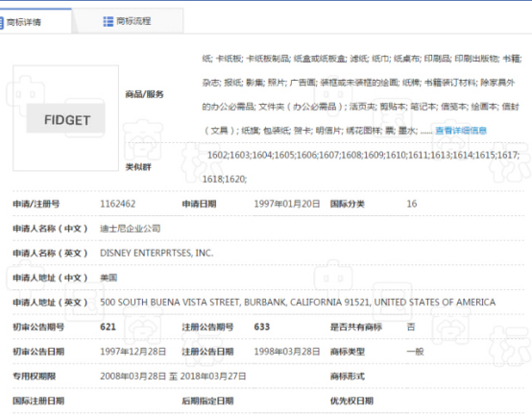Select exclusive period 2008年03月28日 至 2018年03月27日
Viewport: 532px width, 415px height.
click(173, 376)
